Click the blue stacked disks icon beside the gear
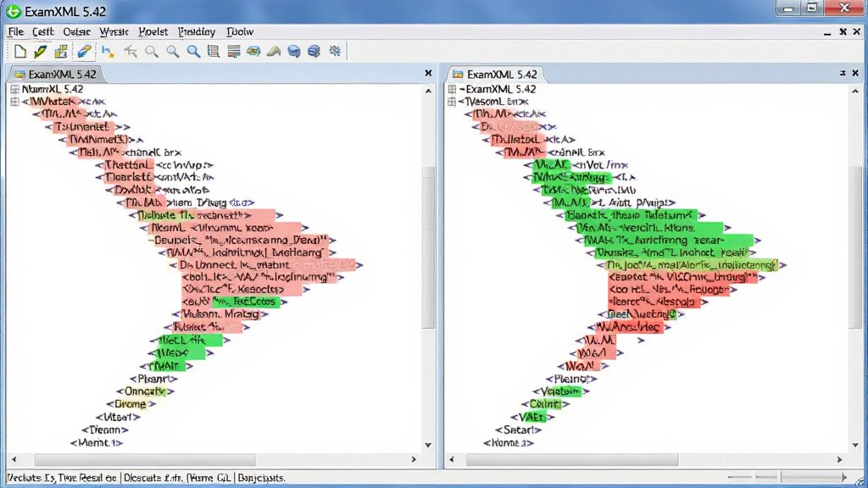868x488 pixels. point(314,52)
